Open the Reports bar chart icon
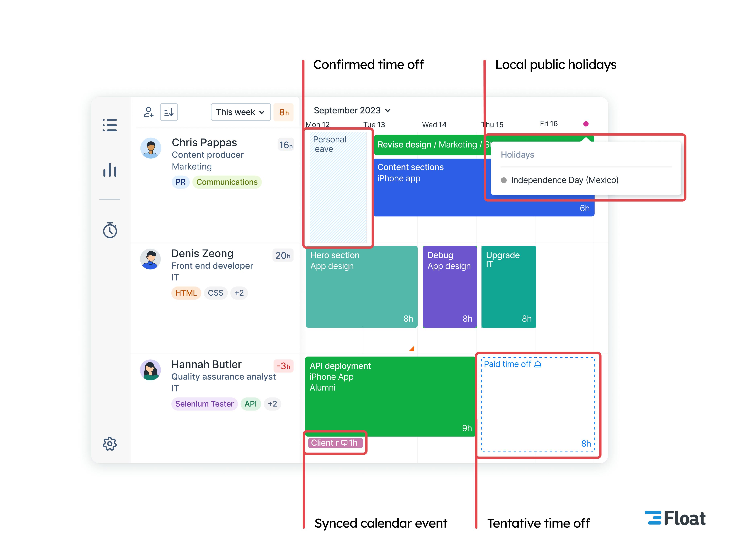735x560 pixels. point(110,170)
